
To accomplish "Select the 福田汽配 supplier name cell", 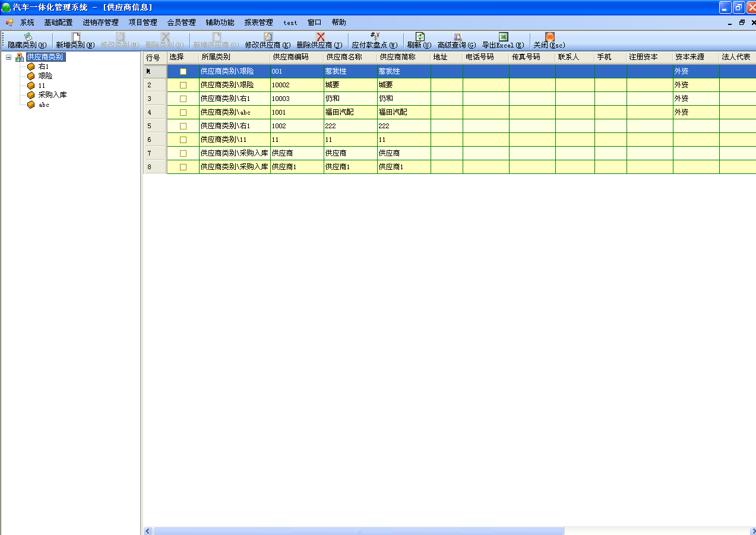I will pos(350,112).
